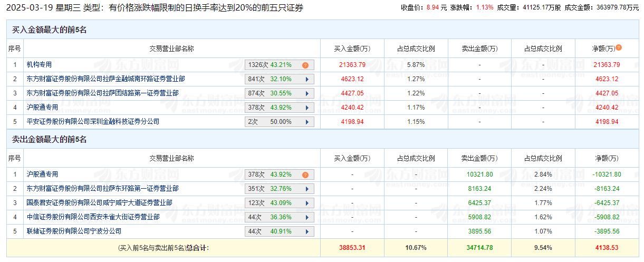Screen dimensions: 644x262
Task: Click arrow icon beside 2次 50.00%
Action: (306, 122)
